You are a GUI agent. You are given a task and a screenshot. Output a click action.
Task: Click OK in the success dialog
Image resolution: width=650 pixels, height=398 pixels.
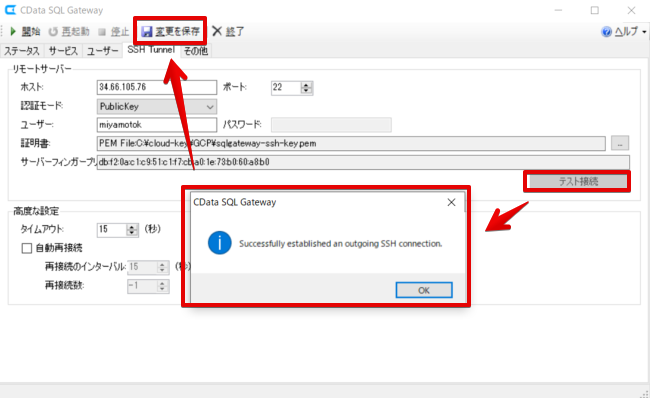[x=424, y=290]
